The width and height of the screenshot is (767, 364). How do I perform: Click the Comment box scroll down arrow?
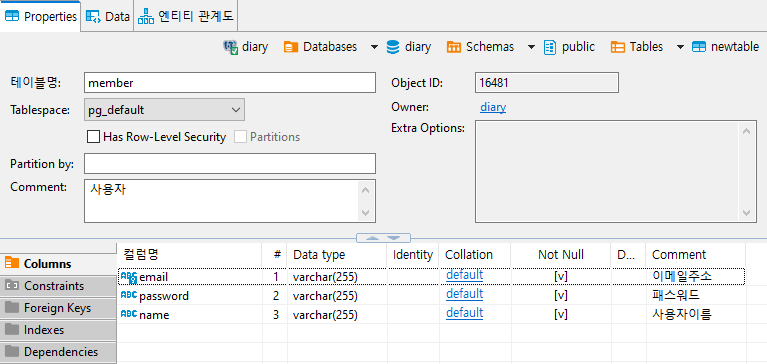click(x=365, y=212)
